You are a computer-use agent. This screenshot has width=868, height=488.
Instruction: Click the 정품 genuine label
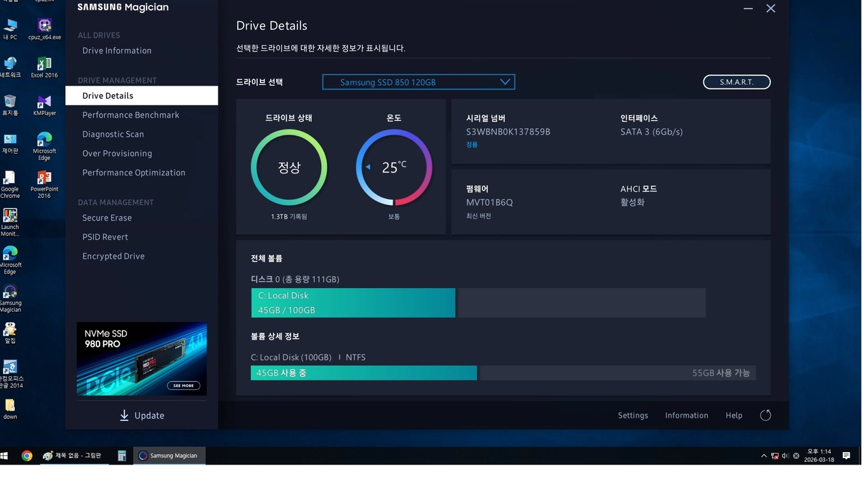click(x=472, y=144)
